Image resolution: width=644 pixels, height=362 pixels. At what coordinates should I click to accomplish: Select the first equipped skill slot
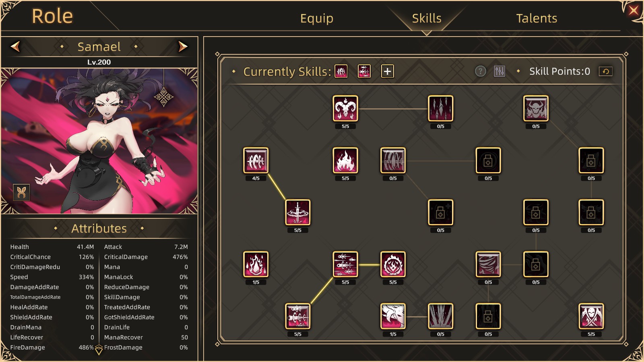tap(341, 71)
